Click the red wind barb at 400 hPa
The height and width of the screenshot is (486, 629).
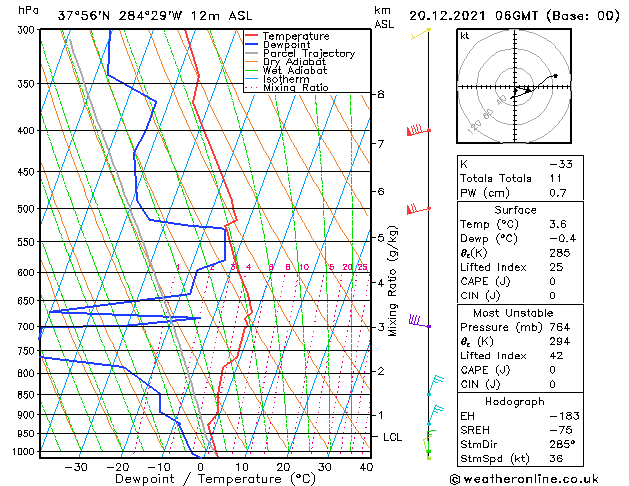(419, 130)
